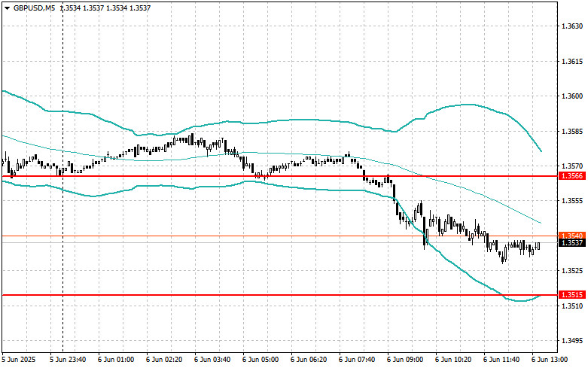Click the 5 Jun 23:40 time label

pos(68,360)
